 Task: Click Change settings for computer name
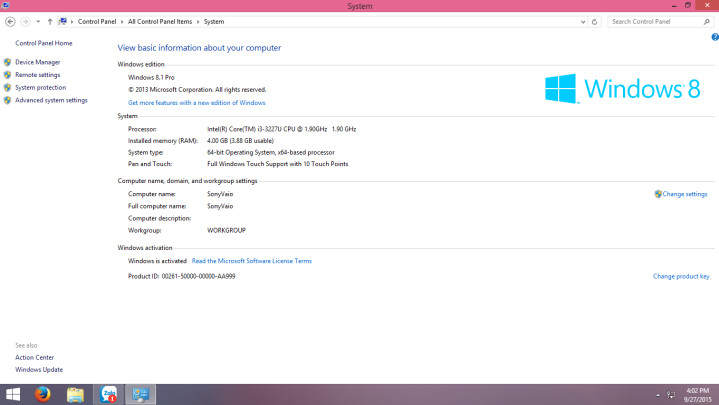point(684,194)
